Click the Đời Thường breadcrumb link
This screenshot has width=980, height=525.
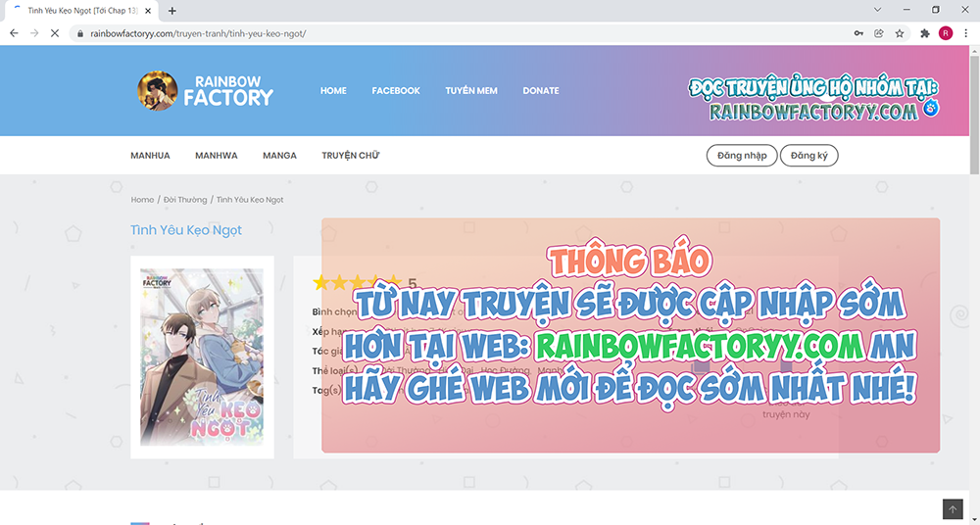(x=185, y=200)
